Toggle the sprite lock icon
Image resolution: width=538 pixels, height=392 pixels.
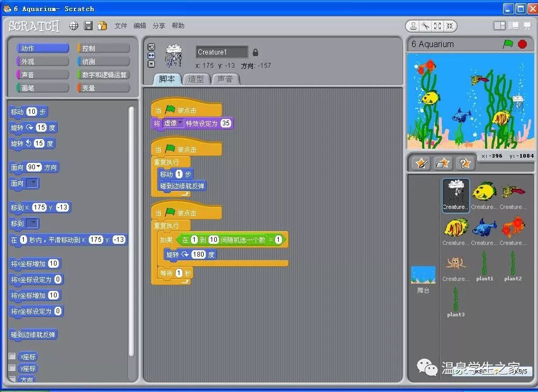point(256,52)
